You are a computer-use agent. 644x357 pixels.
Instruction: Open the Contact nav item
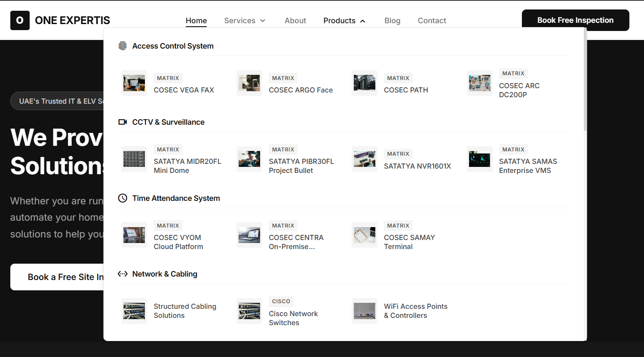click(x=432, y=21)
